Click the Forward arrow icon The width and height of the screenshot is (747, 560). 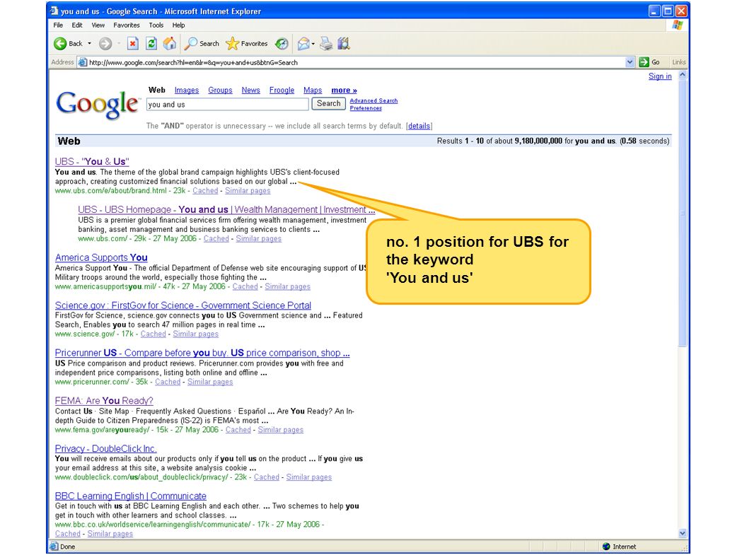click(105, 44)
